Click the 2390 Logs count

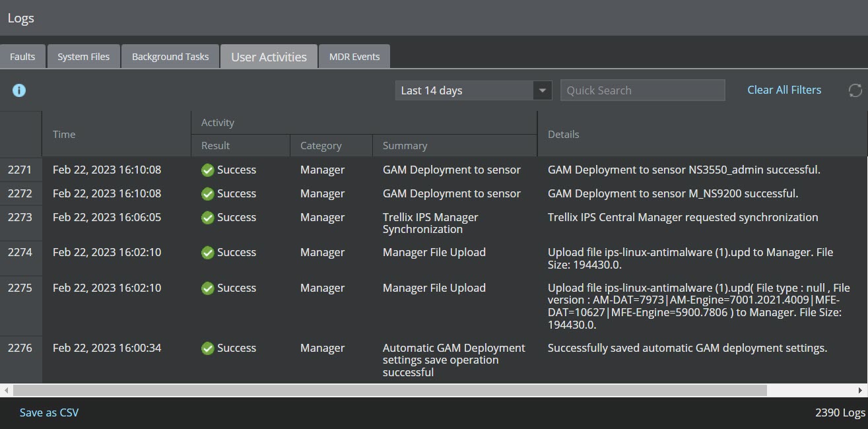(x=840, y=412)
